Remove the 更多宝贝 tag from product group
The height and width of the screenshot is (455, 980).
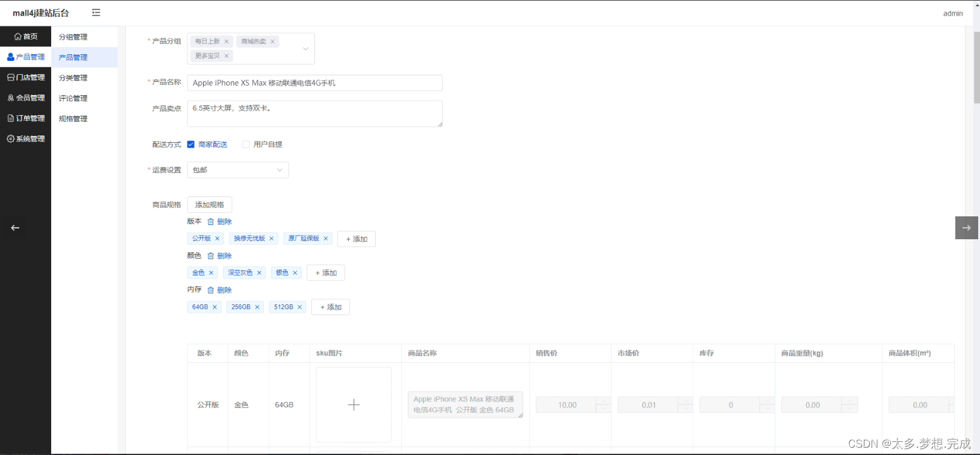(x=226, y=56)
